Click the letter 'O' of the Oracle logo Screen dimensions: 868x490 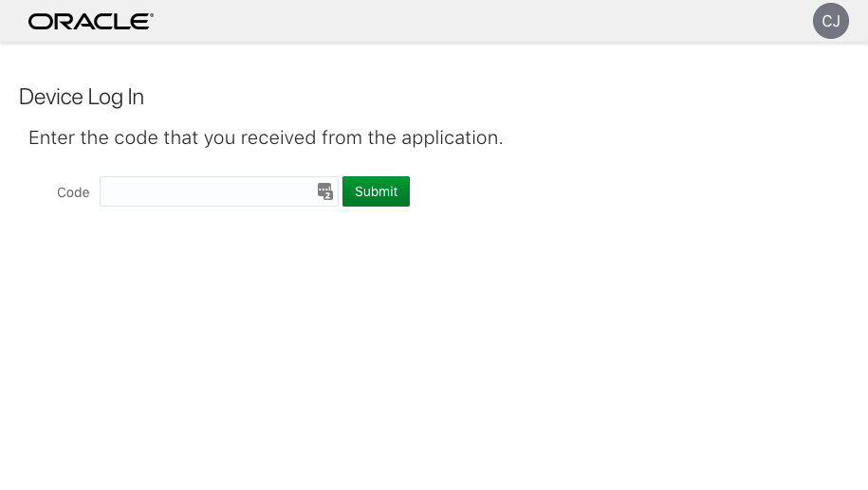tap(39, 21)
